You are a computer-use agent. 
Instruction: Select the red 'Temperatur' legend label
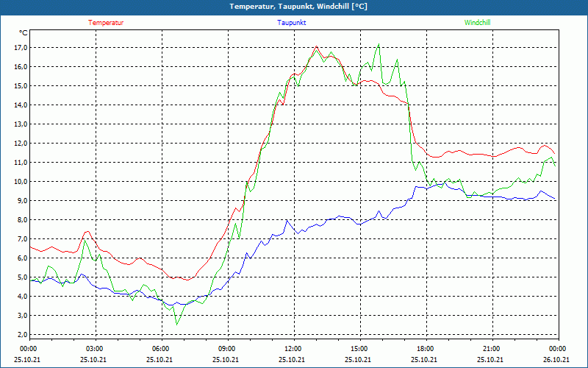106,23
